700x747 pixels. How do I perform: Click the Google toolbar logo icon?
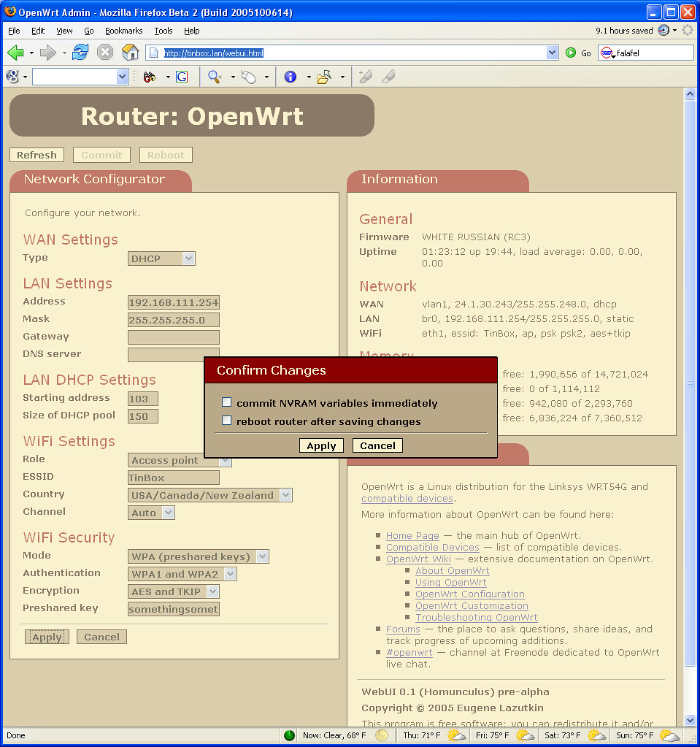coord(12,76)
